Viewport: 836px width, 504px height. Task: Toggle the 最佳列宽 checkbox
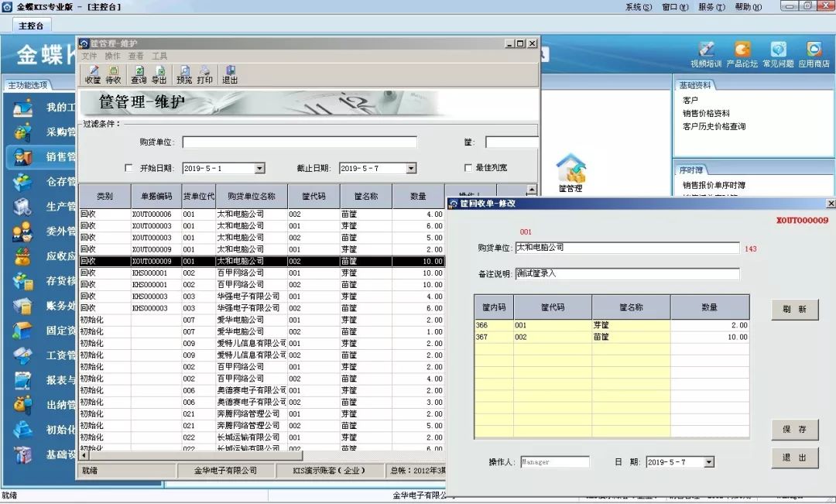(468, 168)
